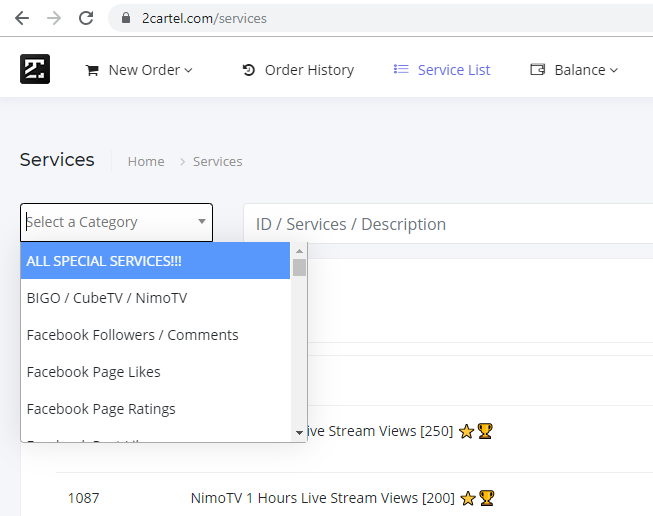
Task: Click the 2cartel logo
Action: 35,69
